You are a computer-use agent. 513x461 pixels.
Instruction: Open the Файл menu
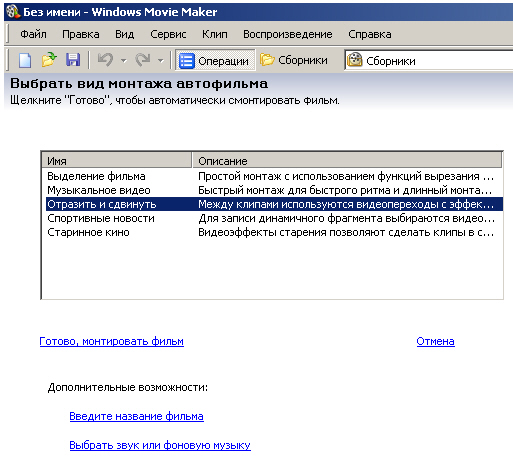33,34
